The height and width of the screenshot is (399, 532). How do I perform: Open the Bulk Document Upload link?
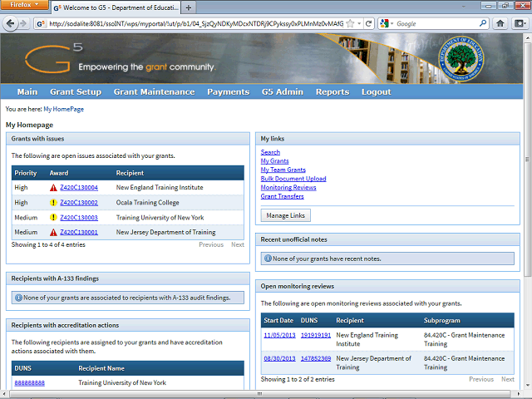(293, 179)
